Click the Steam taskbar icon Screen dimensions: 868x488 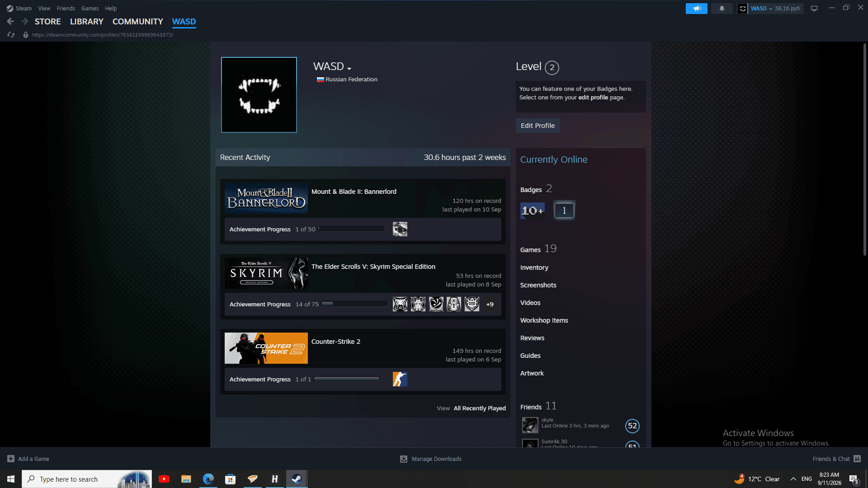[297, 479]
